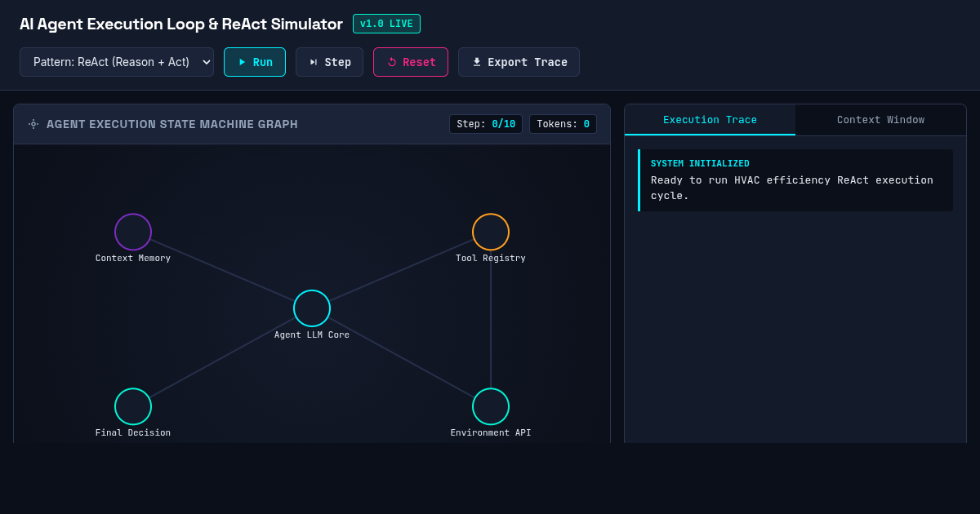
Task: Click the AI Agent Execution Loop title
Action: tap(181, 24)
